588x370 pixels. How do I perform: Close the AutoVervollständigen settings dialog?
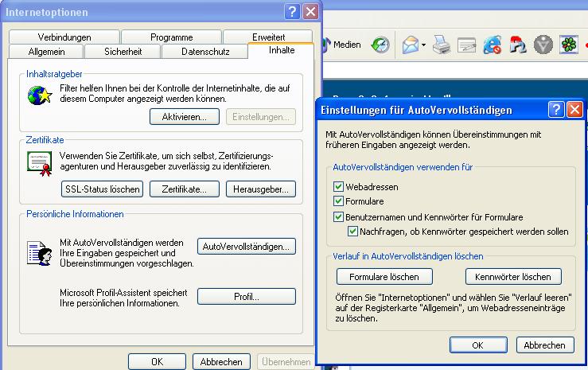pos(574,110)
